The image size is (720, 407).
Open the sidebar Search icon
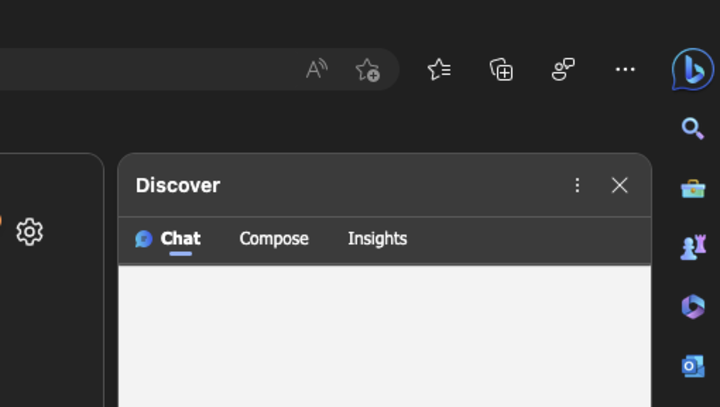(x=692, y=128)
